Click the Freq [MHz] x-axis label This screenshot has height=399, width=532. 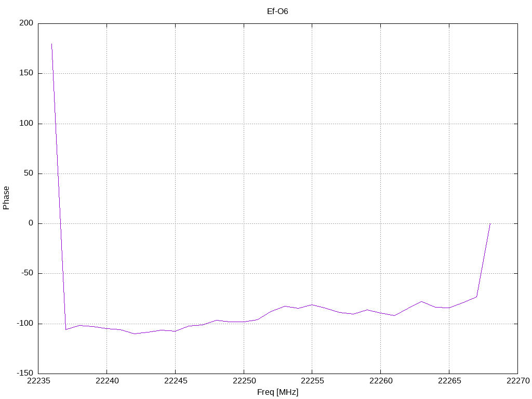click(277, 392)
